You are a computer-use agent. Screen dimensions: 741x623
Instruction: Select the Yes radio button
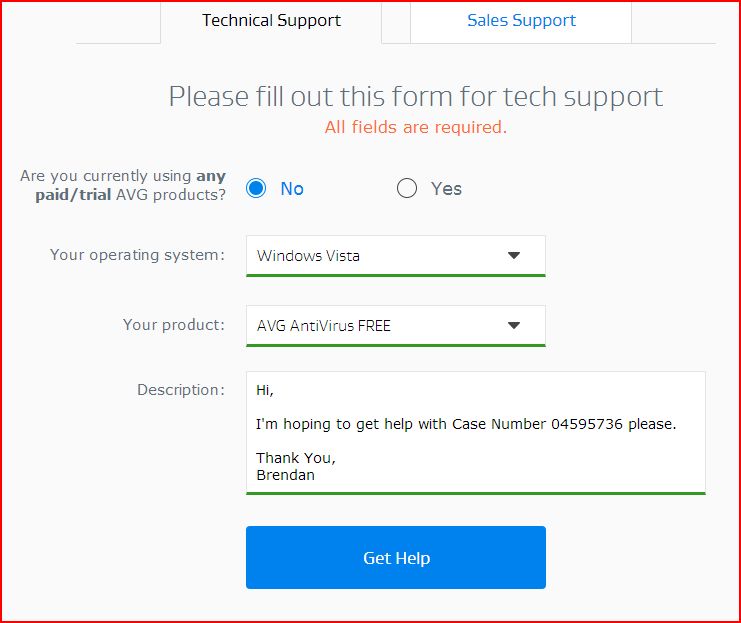(406, 188)
